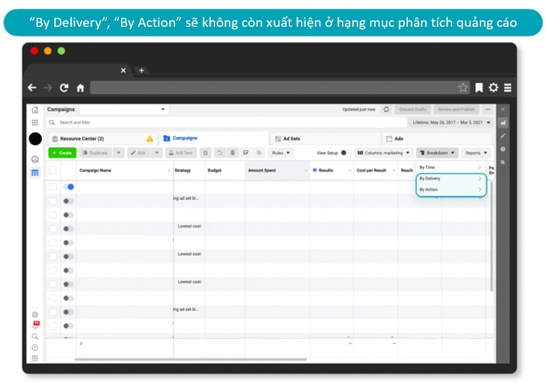Sort by Amount Spent column header
This screenshot has width=546, height=392.
[277, 170]
